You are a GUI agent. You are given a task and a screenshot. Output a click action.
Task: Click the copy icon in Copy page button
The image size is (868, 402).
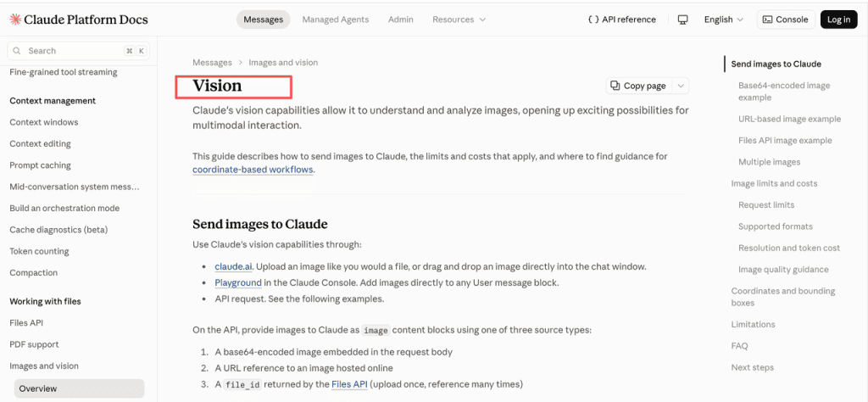(x=615, y=86)
